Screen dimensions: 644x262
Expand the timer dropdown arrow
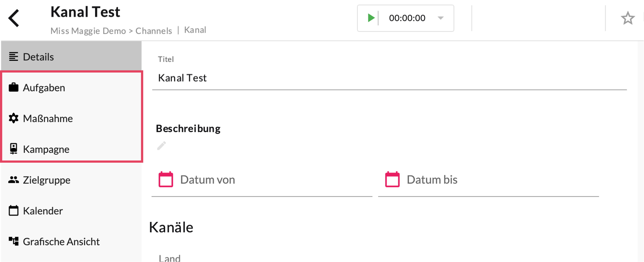click(x=440, y=18)
